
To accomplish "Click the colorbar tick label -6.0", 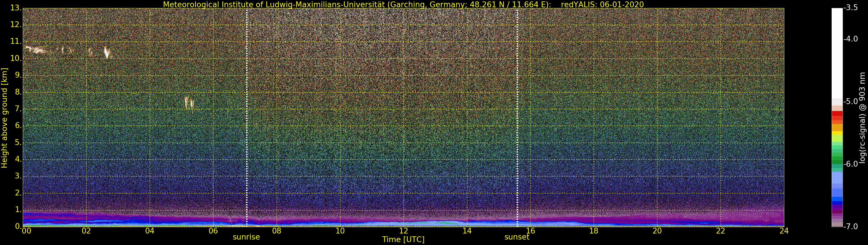I will click(x=851, y=164).
